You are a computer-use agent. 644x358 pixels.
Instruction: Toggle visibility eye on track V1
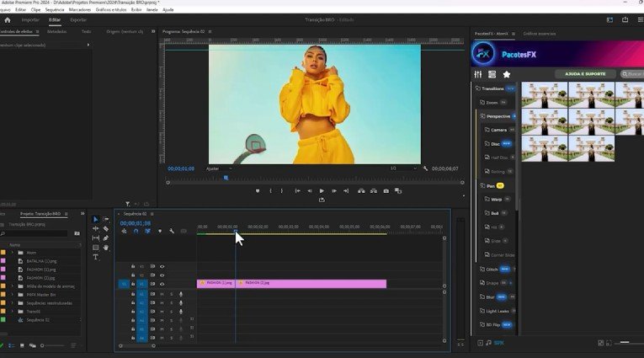click(162, 284)
